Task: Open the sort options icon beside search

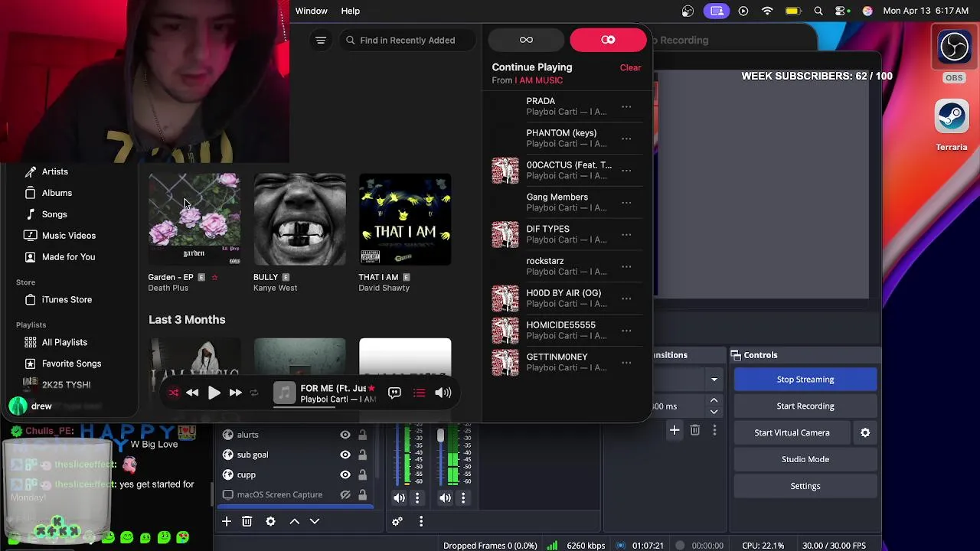Action: coord(321,40)
